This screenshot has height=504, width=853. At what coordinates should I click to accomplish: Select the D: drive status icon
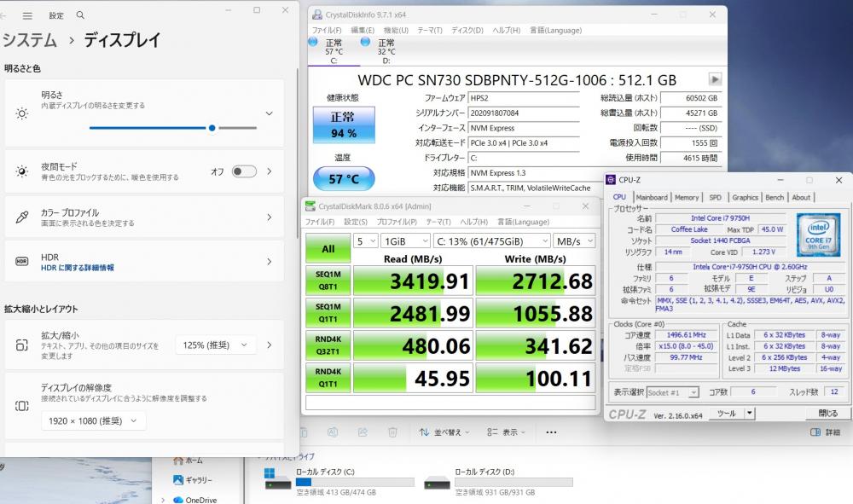[366, 43]
